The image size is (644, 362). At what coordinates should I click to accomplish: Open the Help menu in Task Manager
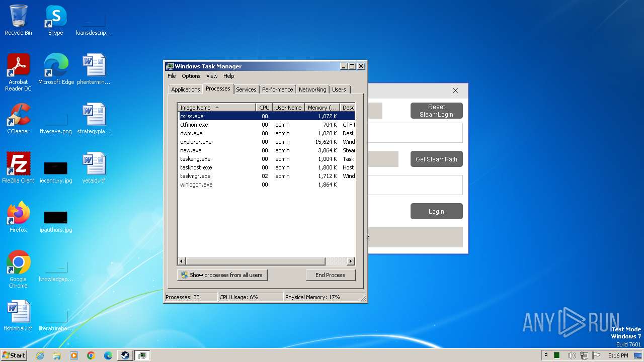(229, 76)
